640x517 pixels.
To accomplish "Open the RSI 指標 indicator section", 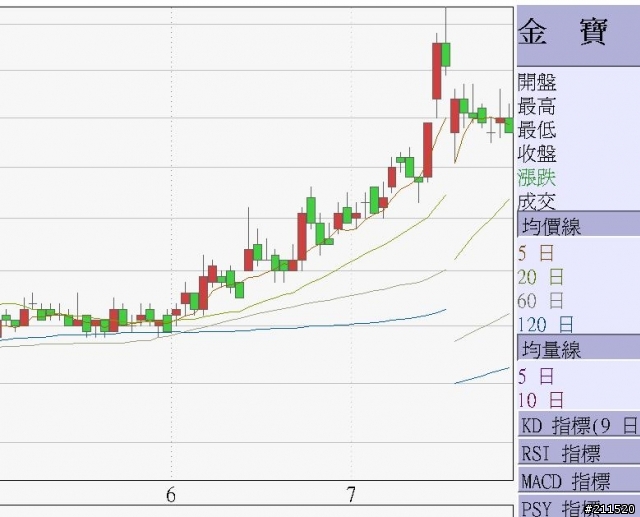I will 579,453.
